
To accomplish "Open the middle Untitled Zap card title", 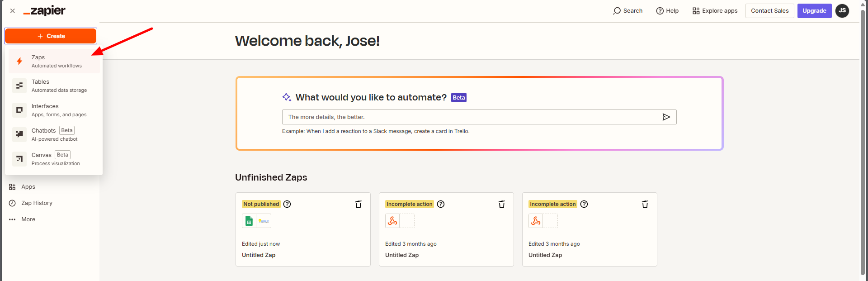I will pos(402,255).
